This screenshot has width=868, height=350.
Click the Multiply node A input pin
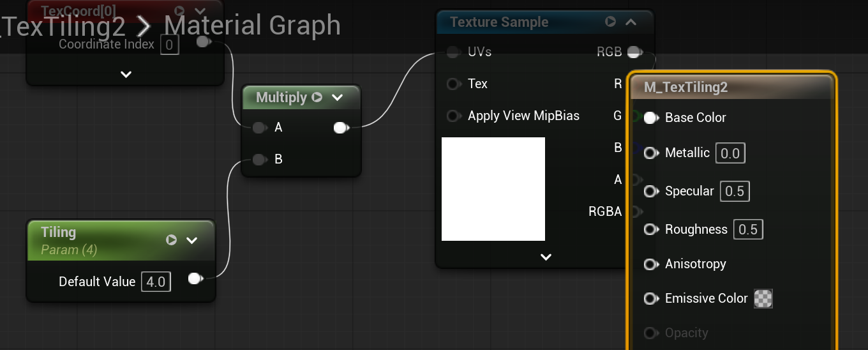point(258,128)
